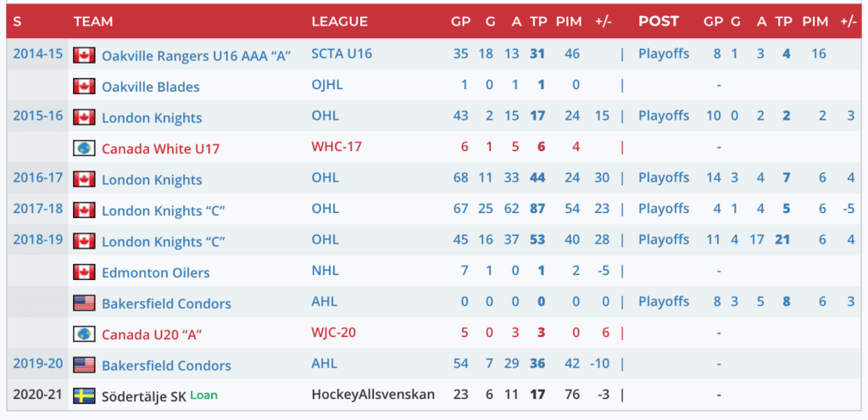Click the US flag beside 2019-20 Bakersfield Condors
Image resolution: width=868 pixels, height=420 pixels.
(x=83, y=365)
